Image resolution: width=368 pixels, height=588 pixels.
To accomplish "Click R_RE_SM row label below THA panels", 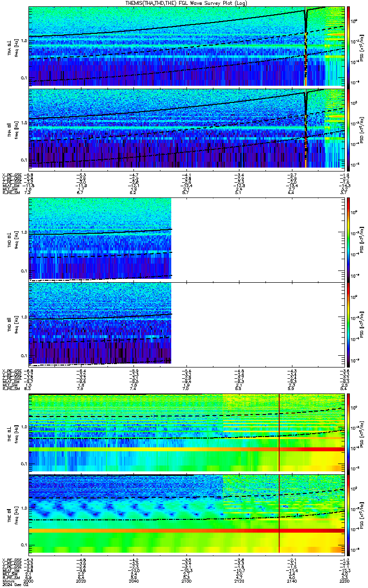I will coord(11,193).
